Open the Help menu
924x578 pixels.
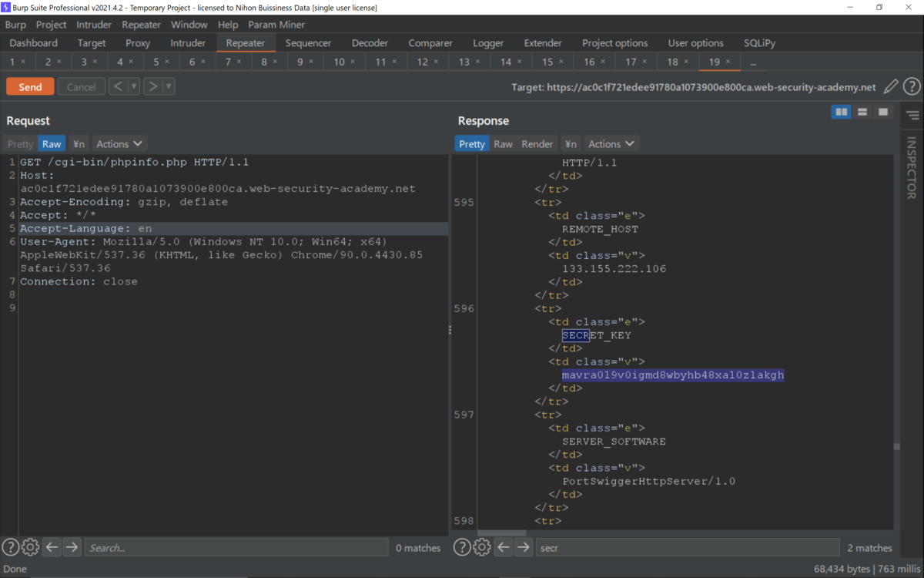point(228,25)
